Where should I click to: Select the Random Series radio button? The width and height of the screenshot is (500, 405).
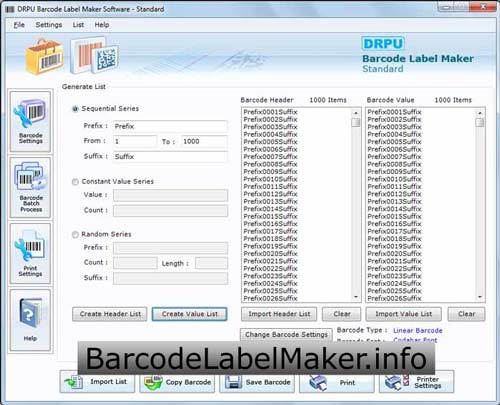tap(75, 235)
